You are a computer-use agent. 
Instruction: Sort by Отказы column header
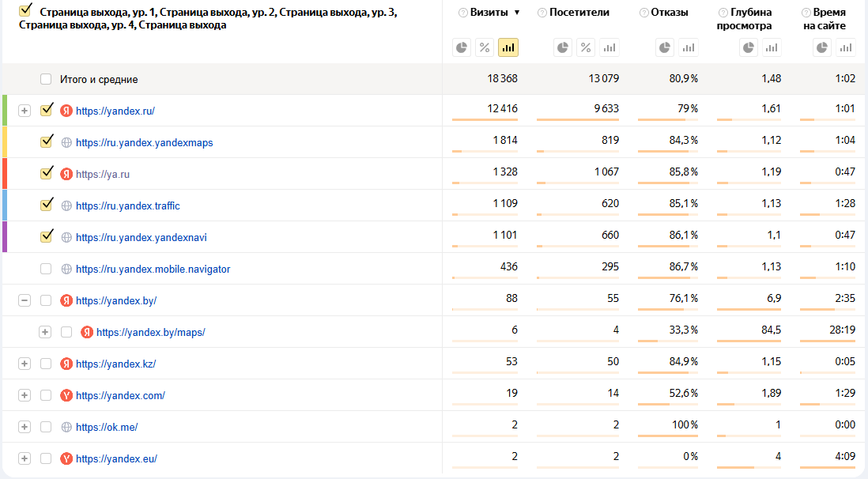670,12
